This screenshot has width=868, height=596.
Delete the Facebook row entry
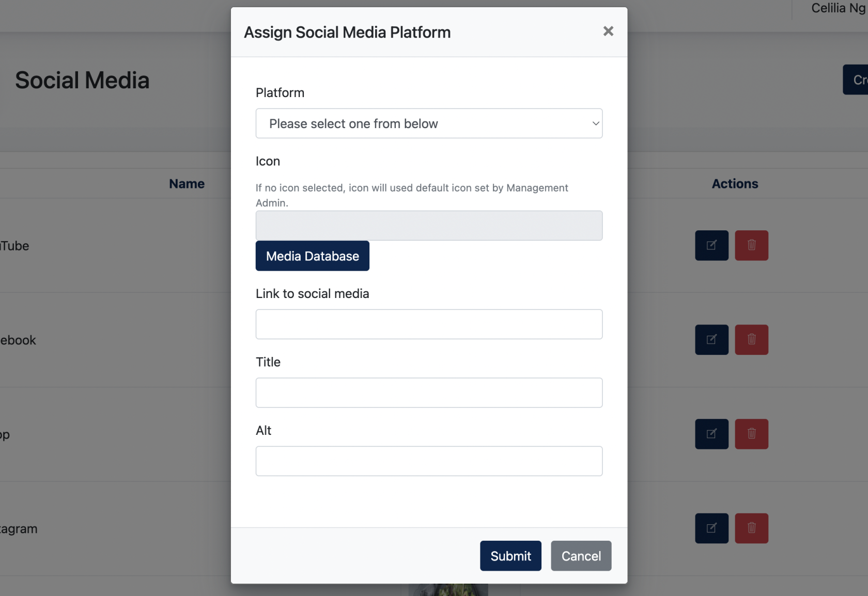click(x=751, y=340)
